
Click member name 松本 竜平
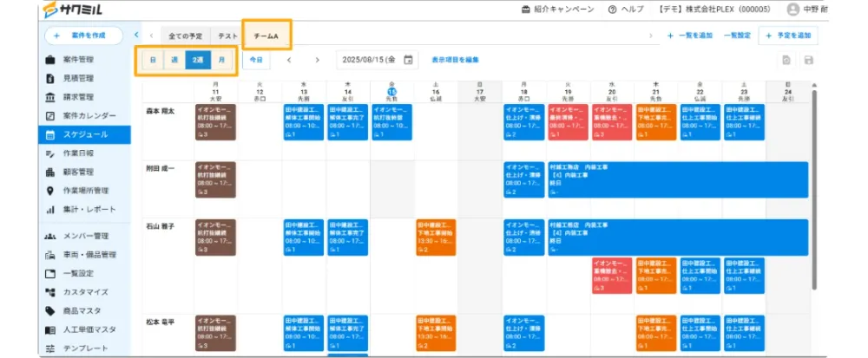click(x=160, y=322)
